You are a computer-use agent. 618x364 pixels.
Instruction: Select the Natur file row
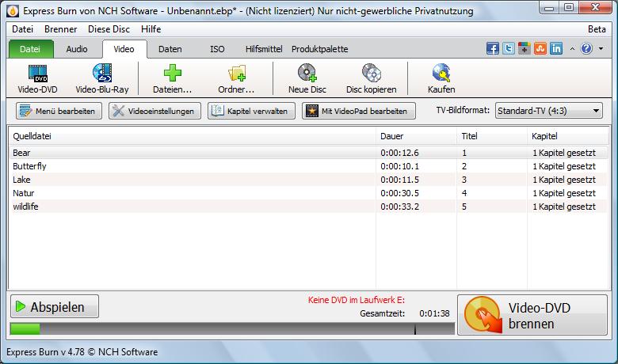tap(308, 193)
